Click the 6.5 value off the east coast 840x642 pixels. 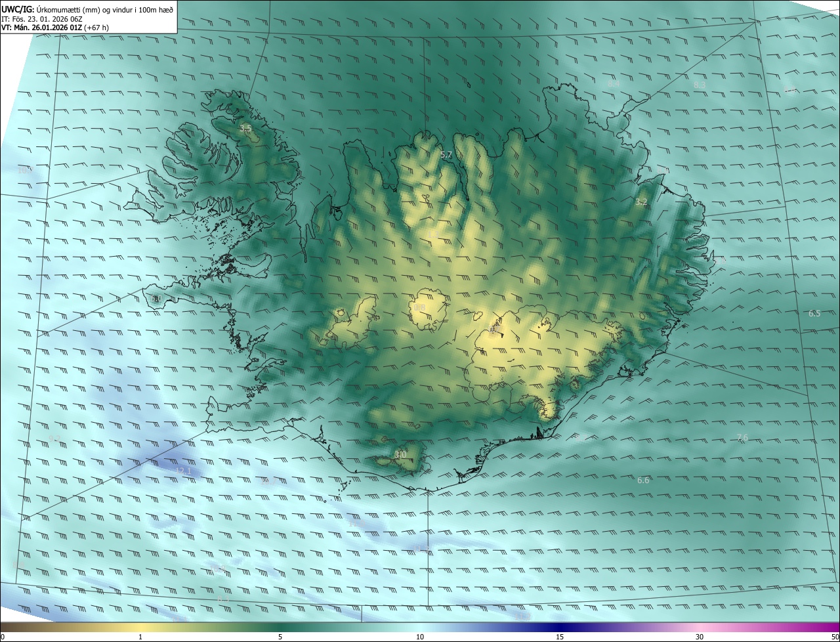(814, 314)
